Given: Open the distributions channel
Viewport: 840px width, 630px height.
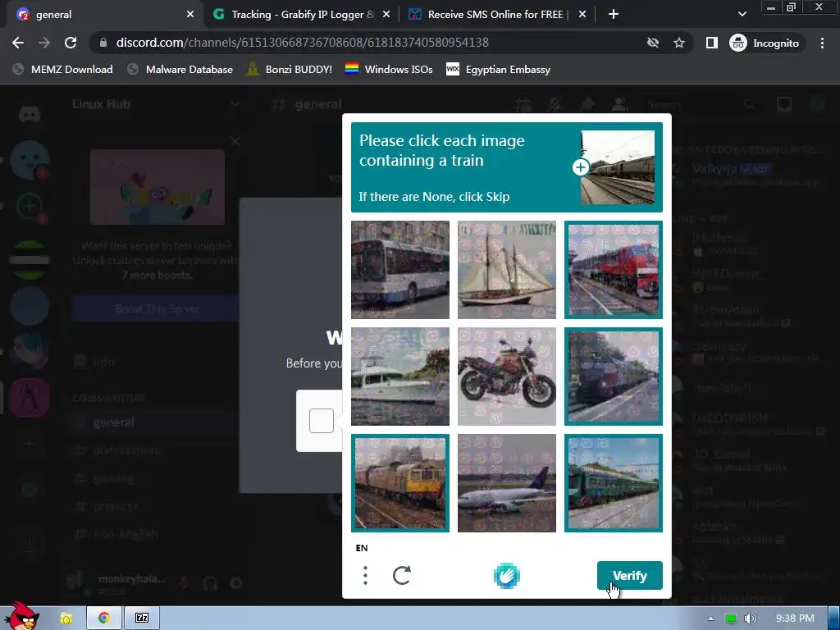Looking at the screenshot, I should (x=128, y=450).
